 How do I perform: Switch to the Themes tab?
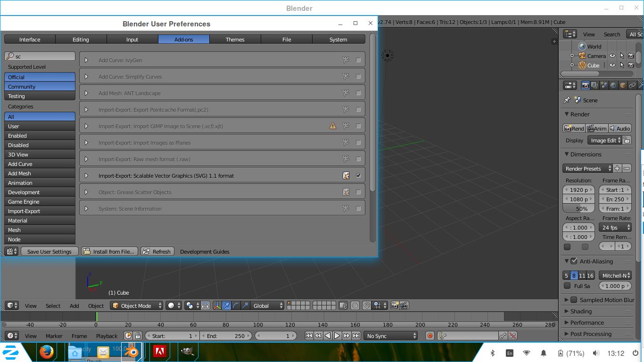tap(235, 39)
